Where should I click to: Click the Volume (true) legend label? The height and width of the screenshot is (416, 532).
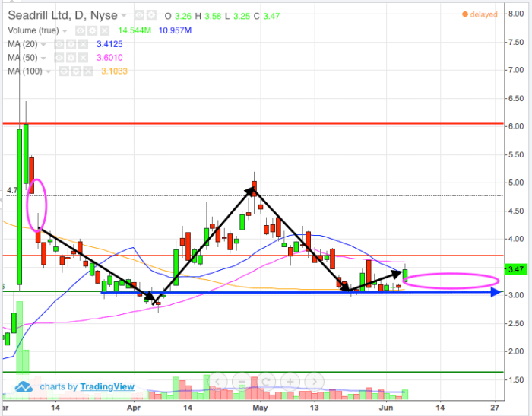pyautogui.click(x=33, y=31)
